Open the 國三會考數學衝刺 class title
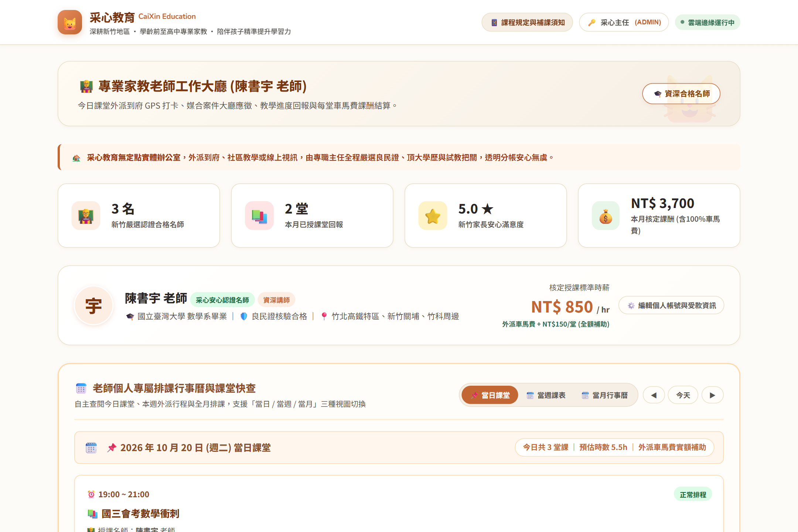 [x=140, y=514]
